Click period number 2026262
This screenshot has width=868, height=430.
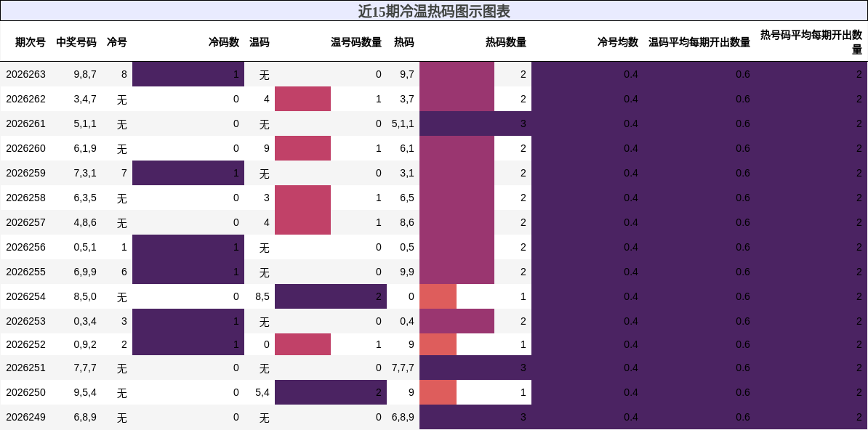[26, 99]
